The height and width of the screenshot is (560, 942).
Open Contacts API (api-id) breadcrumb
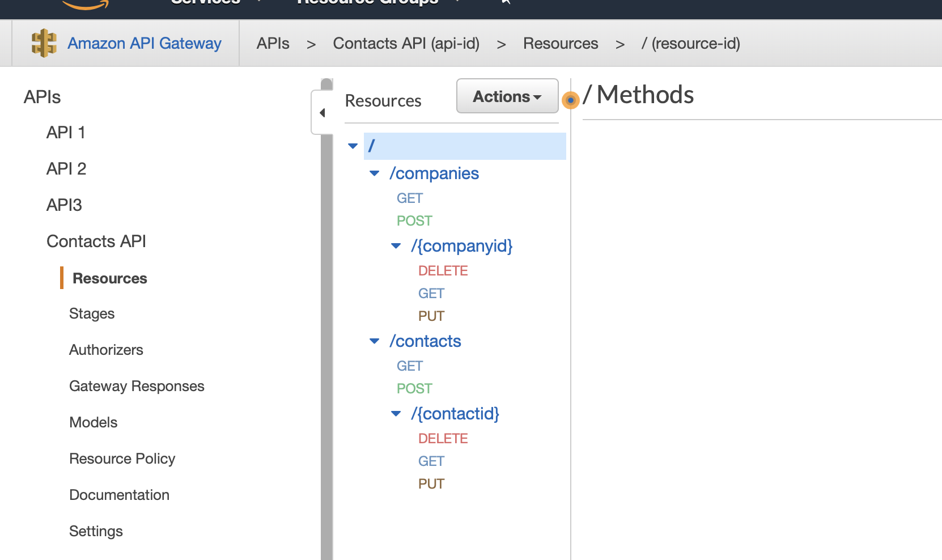(406, 43)
